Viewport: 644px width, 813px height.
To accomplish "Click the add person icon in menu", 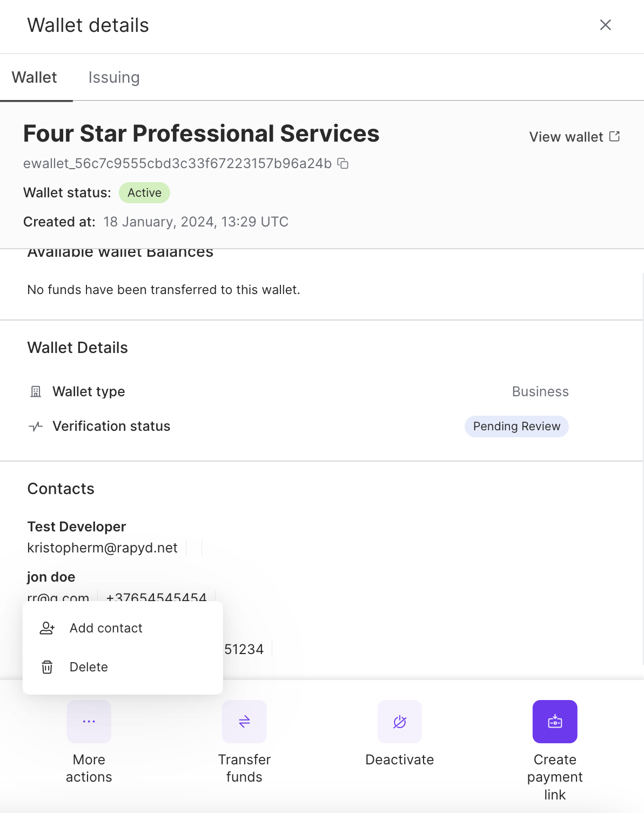I will [x=48, y=628].
